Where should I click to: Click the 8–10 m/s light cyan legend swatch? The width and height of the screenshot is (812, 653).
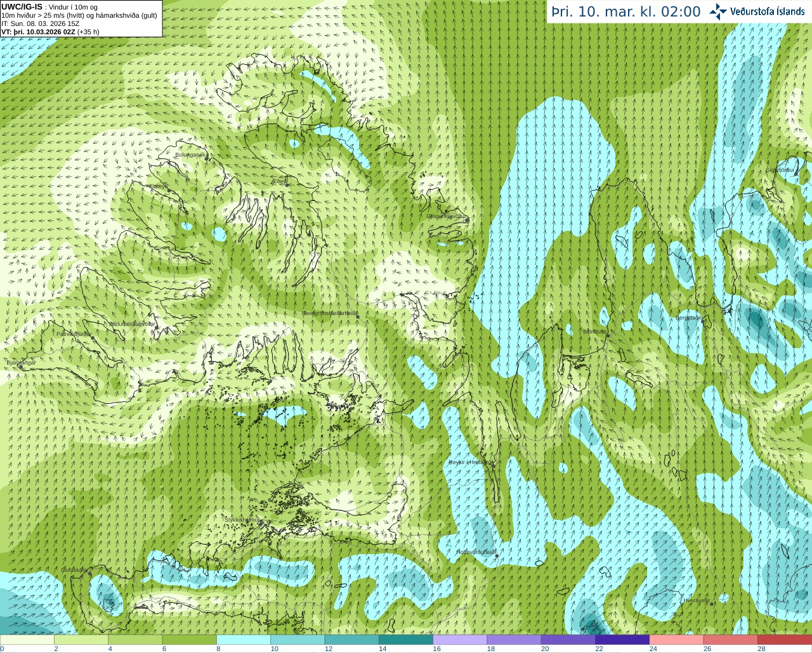[244, 640]
